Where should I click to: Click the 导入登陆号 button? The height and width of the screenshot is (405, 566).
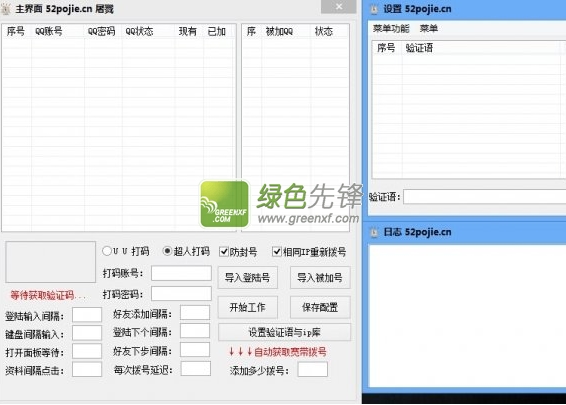(248, 277)
